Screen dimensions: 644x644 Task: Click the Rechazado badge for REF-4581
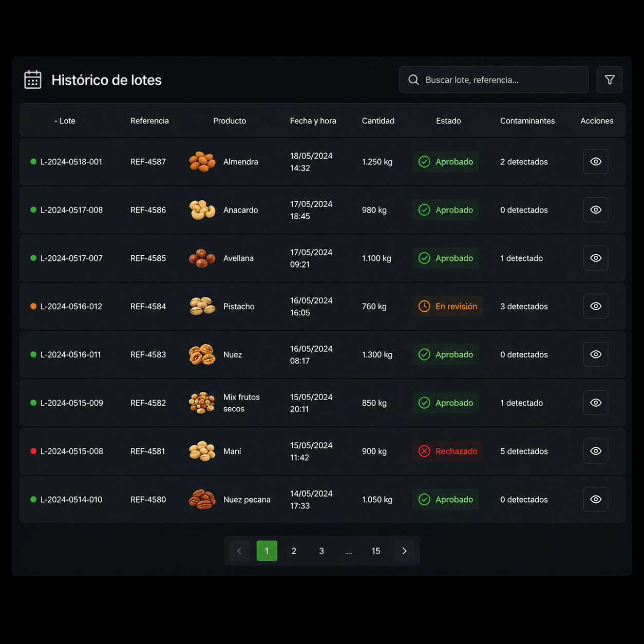(448, 451)
